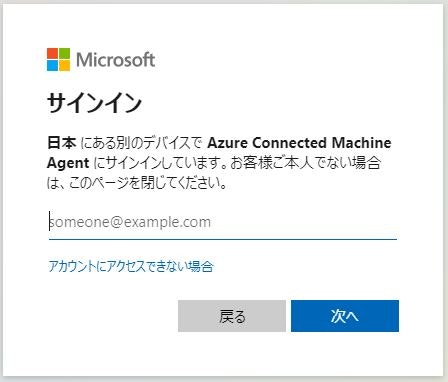Click the bold word Agent
The width and height of the screenshot is (448, 382).
(x=68, y=163)
